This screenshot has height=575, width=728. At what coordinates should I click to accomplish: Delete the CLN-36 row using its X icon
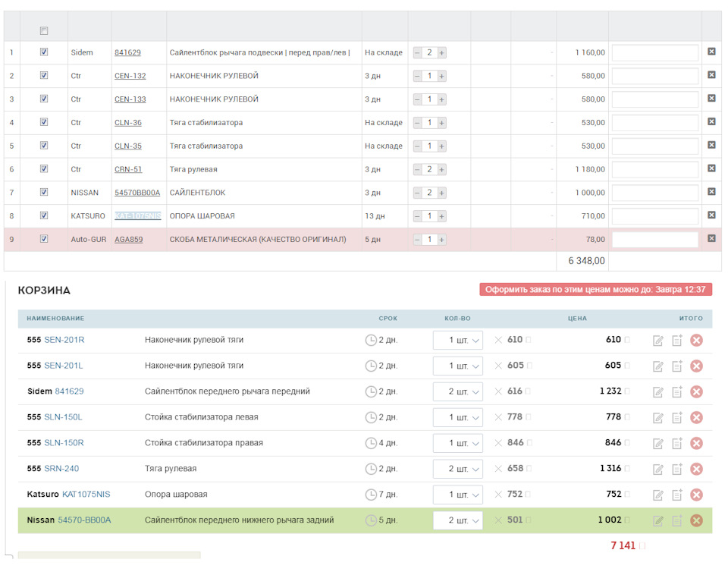click(711, 121)
